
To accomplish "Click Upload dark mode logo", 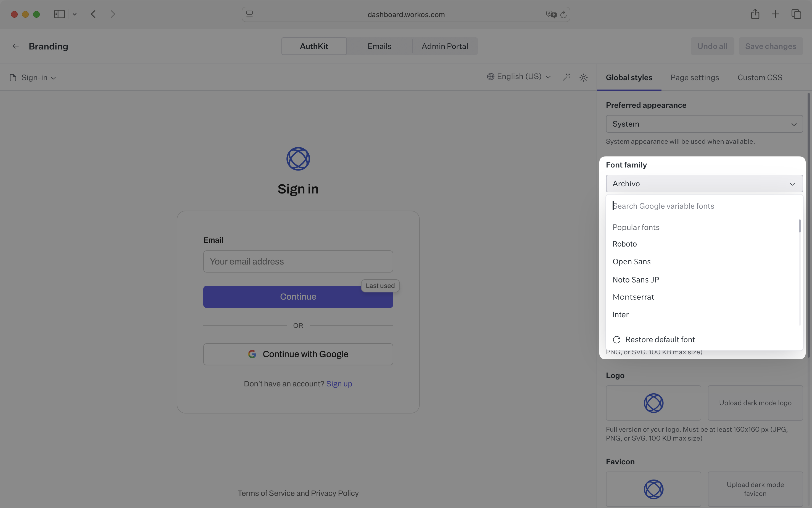I will pyautogui.click(x=755, y=403).
